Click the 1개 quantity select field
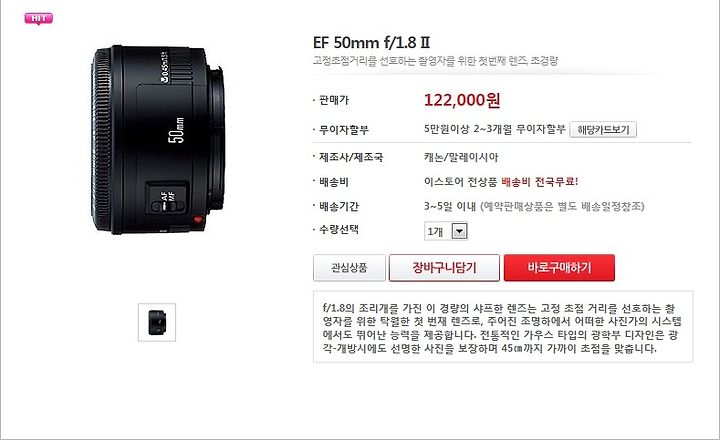 (446, 231)
